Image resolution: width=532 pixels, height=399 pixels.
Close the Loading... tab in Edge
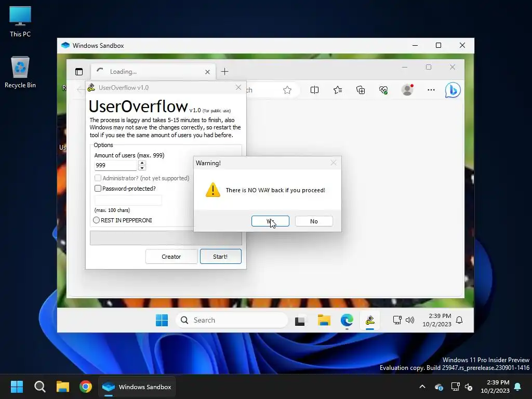click(207, 72)
